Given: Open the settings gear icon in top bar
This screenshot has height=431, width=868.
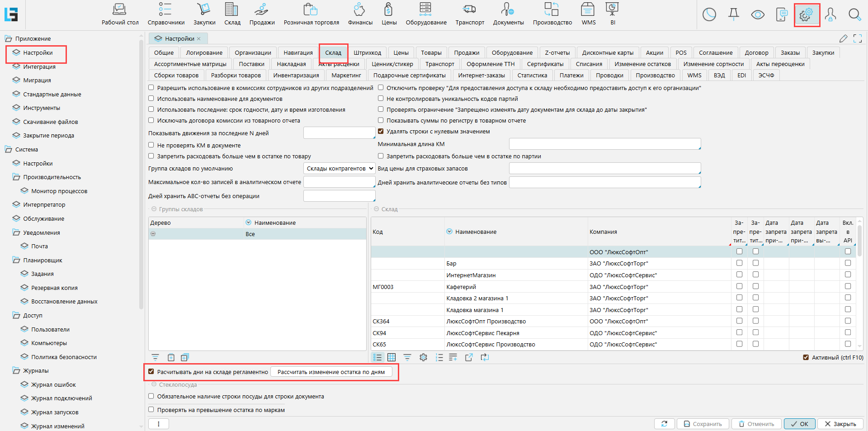Looking at the screenshot, I should (x=806, y=15).
